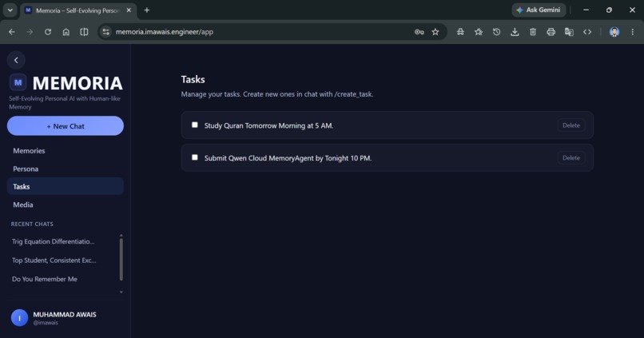This screenshot has width=644, height=338.
Task: Print the page with the printer icon
Action: coord(551,32)
